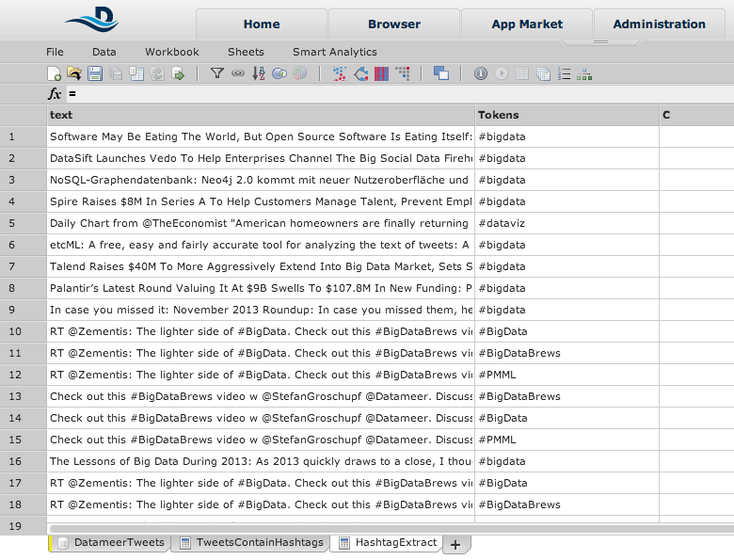Click the #BigData cell in row 10

566,331
